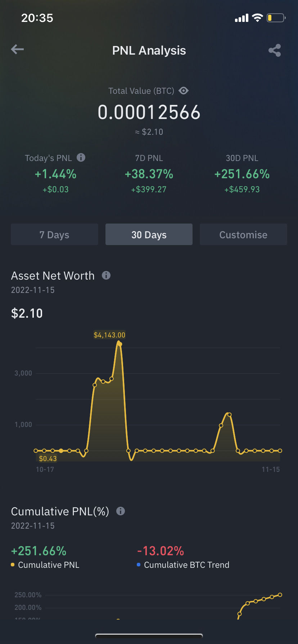The width and height of the screenshot is (298, 644).
Task: Tap the 30D PNL +251.66% value
Action: click(242, 174)
